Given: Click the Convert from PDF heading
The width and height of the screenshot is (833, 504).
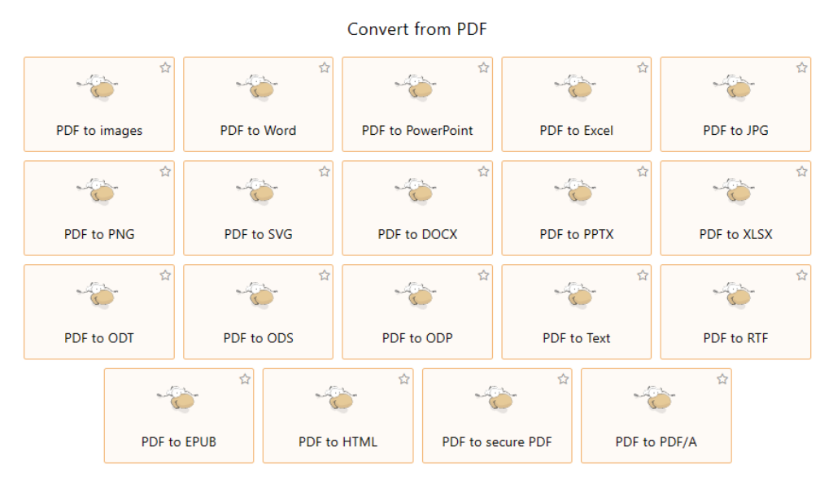Looking at the screenshot, I should pos(417,28).
